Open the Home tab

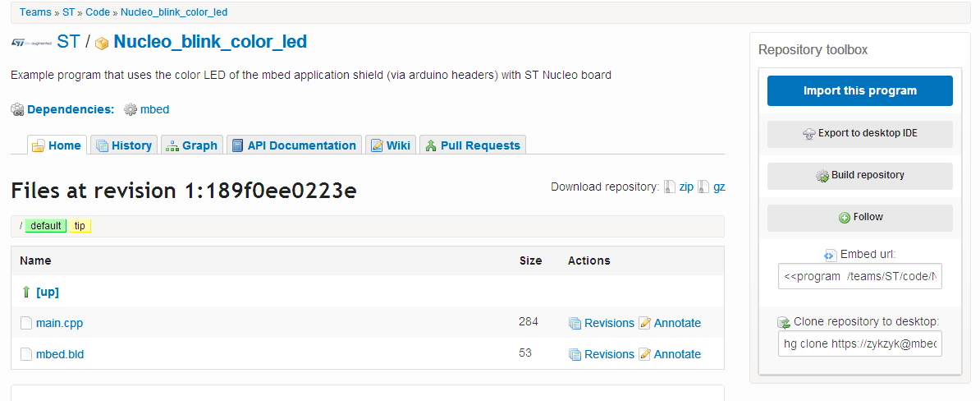(x=57, y=145)
